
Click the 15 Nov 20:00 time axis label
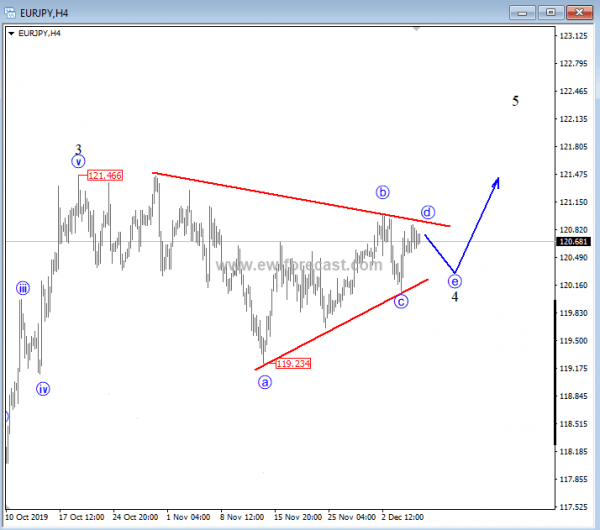coord(299,517)
